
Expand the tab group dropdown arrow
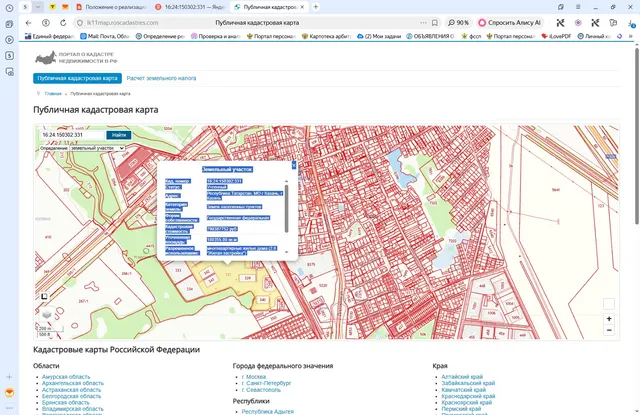click(x=38, y=7)
